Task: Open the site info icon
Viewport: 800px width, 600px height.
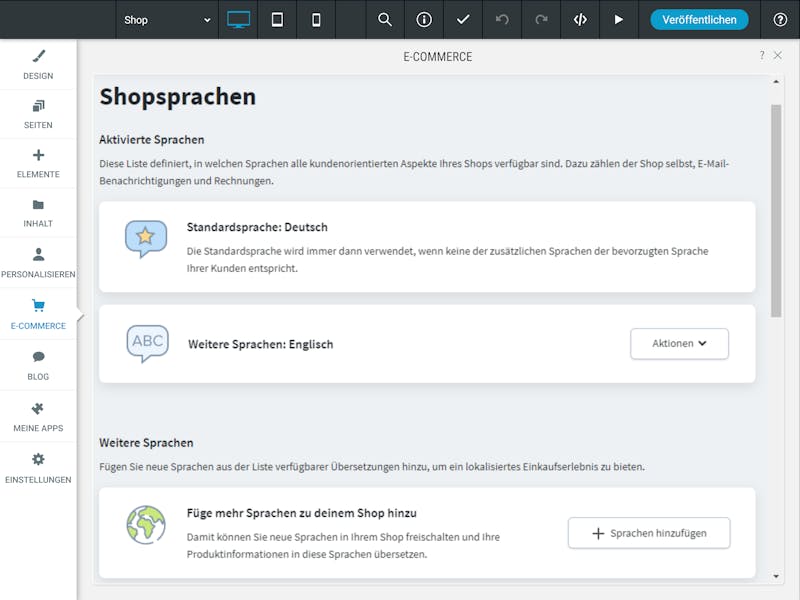Action: click(x=424, y=20)
